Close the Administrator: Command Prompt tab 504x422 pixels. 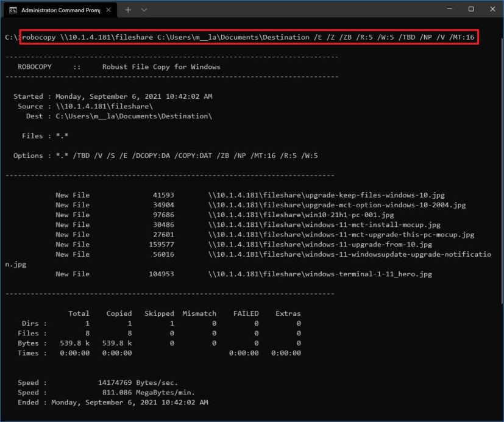pyautogui.click(x=108, y=10)
